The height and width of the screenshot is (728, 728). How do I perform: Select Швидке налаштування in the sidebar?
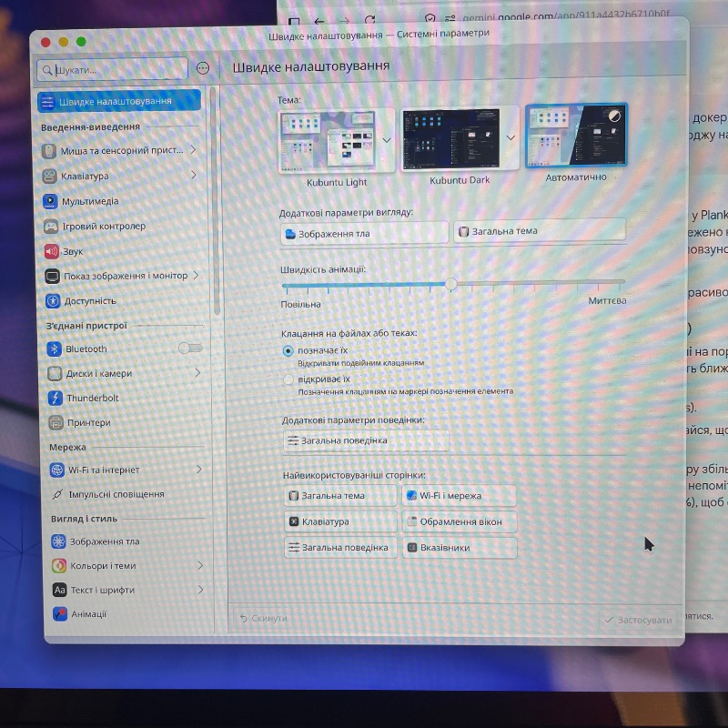click(x=119, y=101)
